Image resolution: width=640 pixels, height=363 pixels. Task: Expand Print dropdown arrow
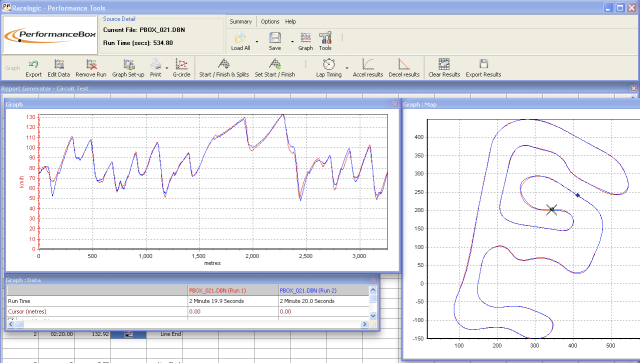[x=167, y=68]
